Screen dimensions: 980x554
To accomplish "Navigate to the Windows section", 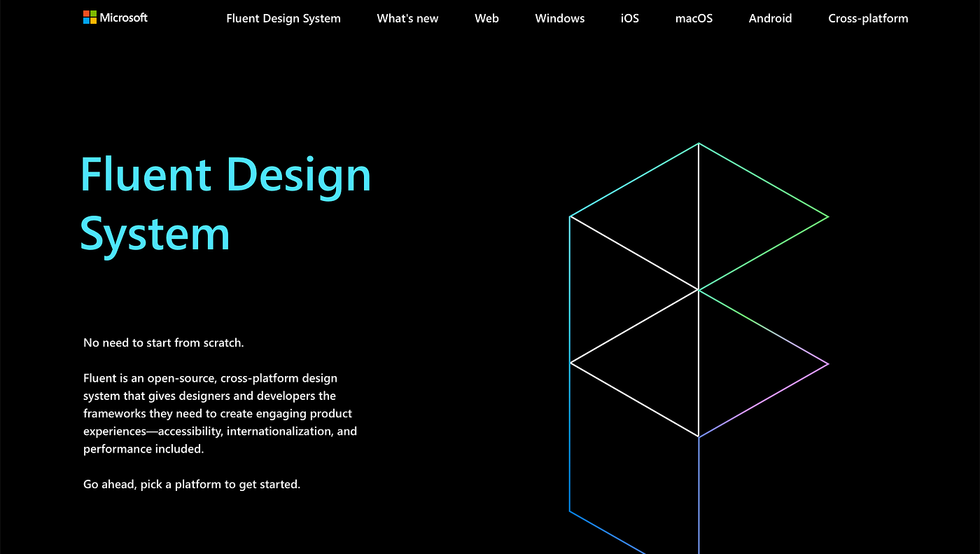I will (559, 18).
